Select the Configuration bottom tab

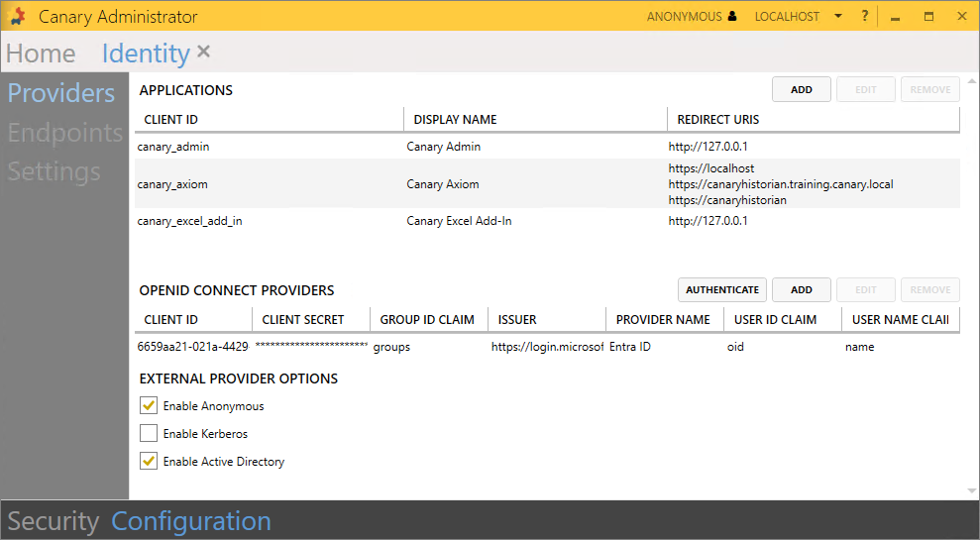190,521
